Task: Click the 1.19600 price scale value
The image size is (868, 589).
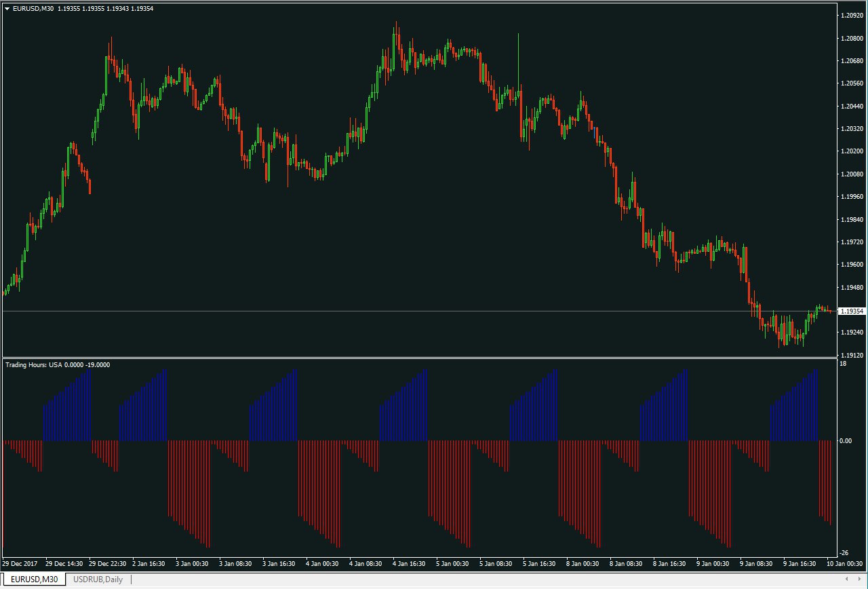Action: [x=852, y=265]
